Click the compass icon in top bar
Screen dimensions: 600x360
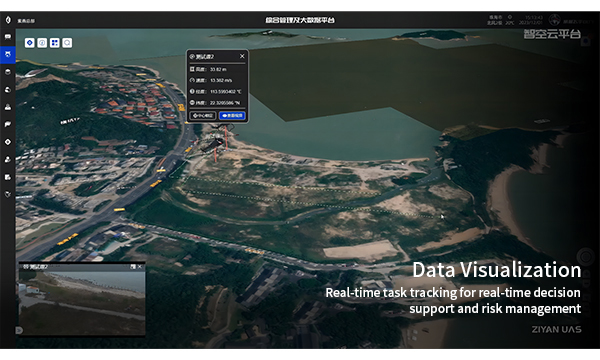pos(554,20)
